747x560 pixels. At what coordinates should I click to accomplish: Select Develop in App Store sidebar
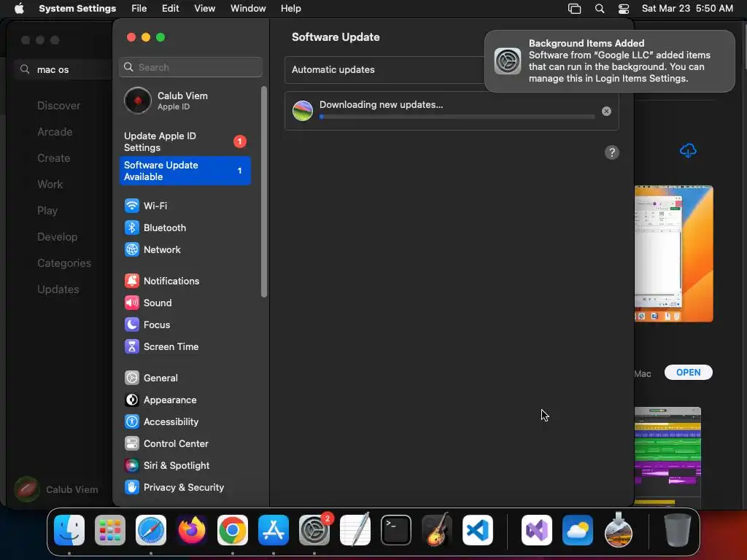click(57, 237)
